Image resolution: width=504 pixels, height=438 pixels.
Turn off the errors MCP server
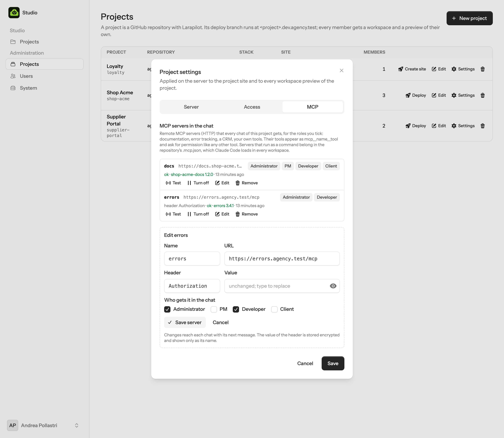(x=198, y=214)
